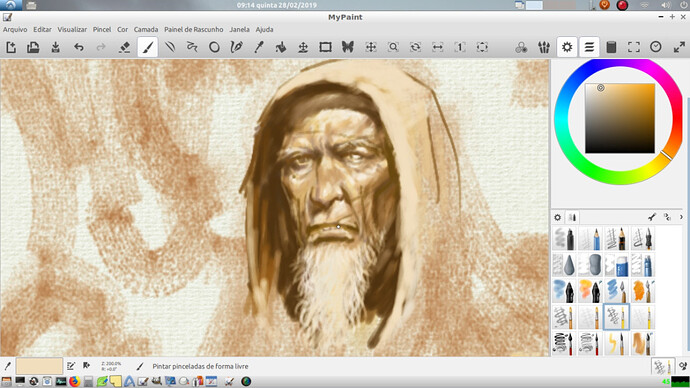The width and height of the screenshot is (690, 388).
Task: Open the Editar menu
Action: pos(42,29)
